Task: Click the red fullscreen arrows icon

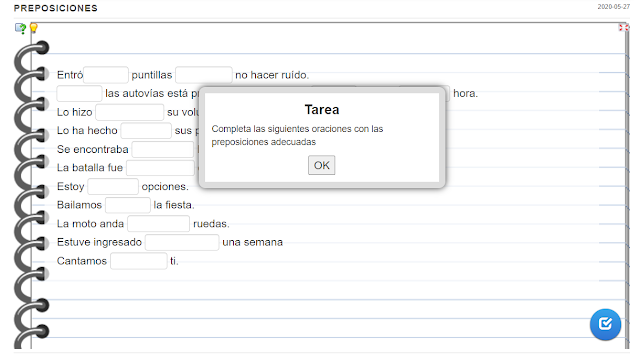Action: point(623,27)
